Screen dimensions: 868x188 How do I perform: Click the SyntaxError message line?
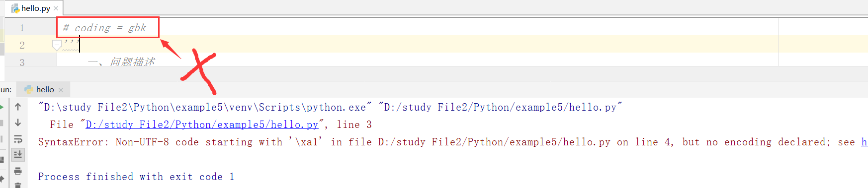pos(452,142)
